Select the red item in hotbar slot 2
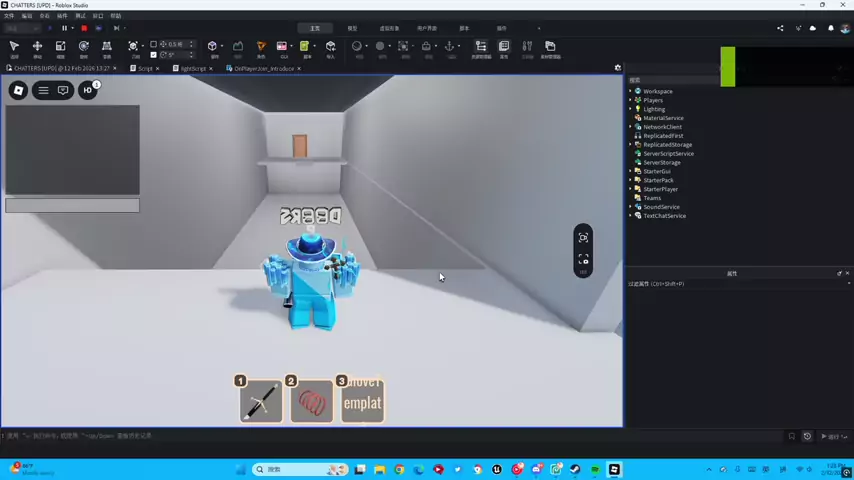854x480 pixels. 312,402
